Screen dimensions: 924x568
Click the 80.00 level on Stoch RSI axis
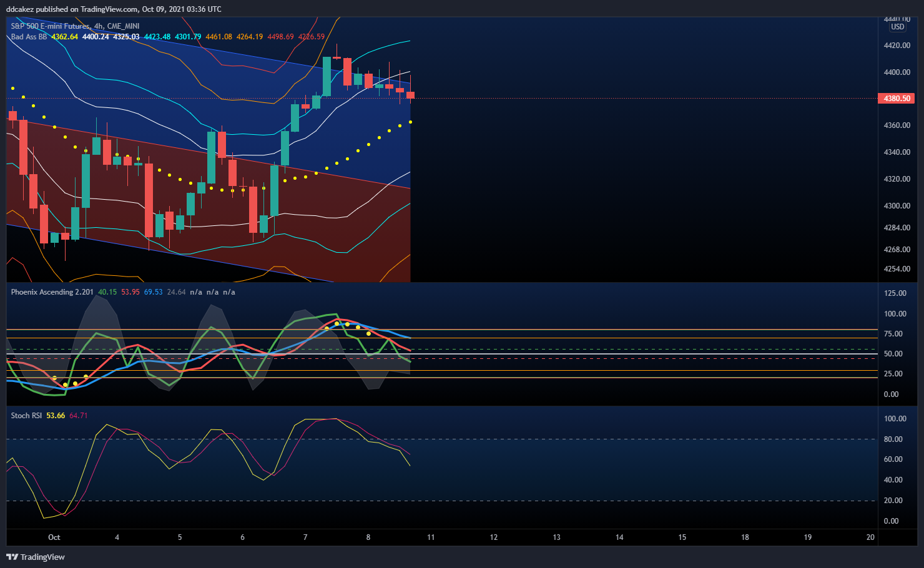point(893,439)
